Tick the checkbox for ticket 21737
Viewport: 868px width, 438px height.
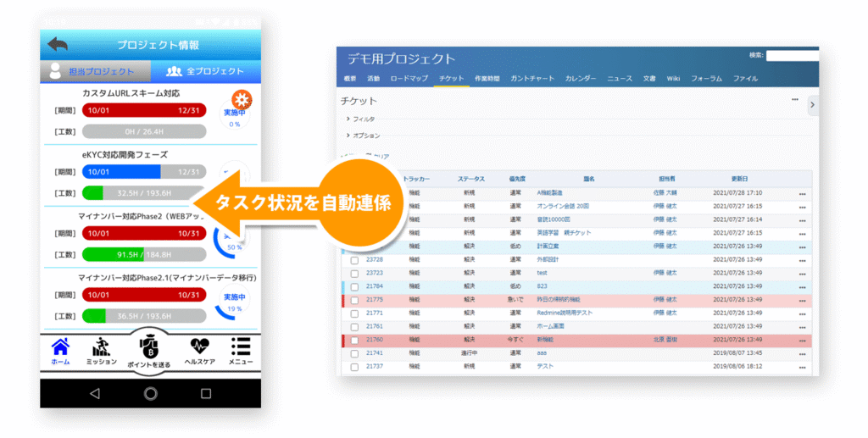pyautogui.click(x=355, y=366)
